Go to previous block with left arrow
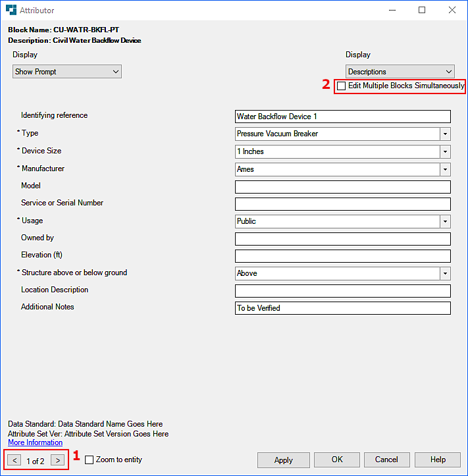The width and height of the screenshot is (468, 476). (x=15, y=460)
